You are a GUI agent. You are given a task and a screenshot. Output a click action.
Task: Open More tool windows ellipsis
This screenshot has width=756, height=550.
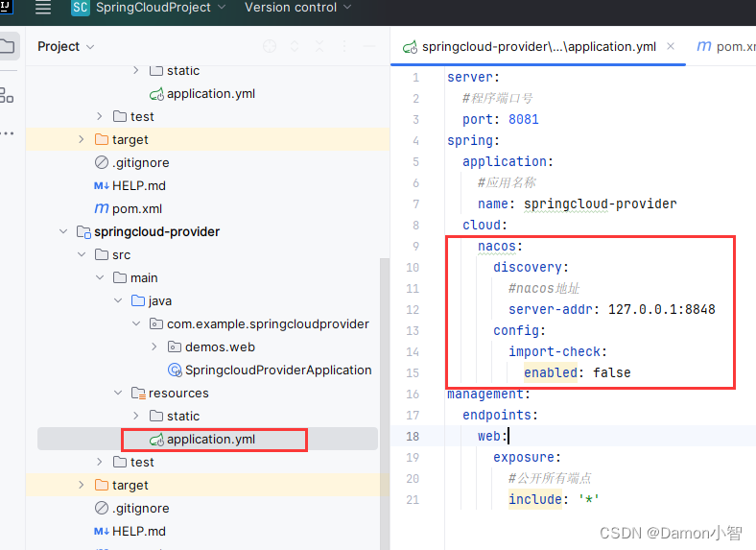point(8,133)
